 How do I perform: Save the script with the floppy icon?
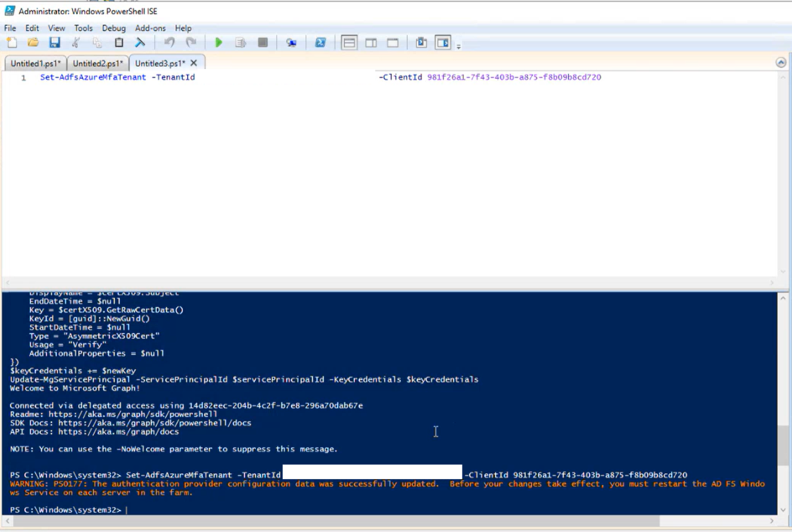tap(55, 43)
